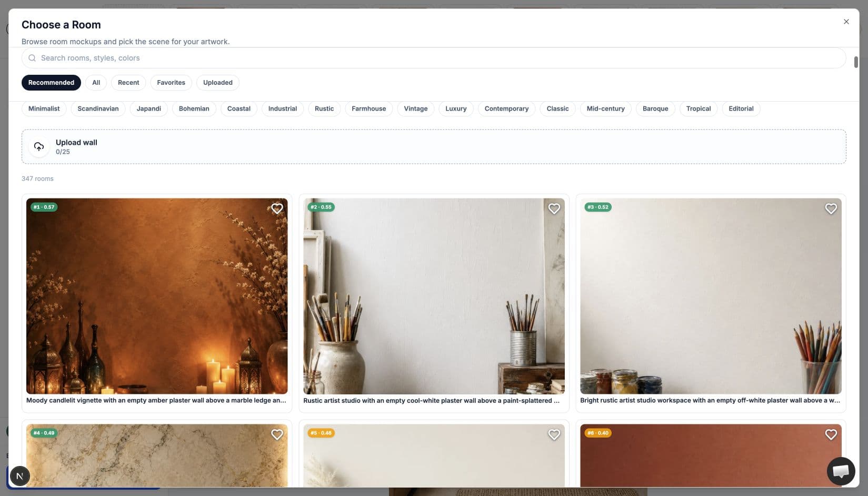Image resolution: width=868 pixels, height=496 pixels.
Task: Click the Upload wall drop area
Action: pos(433,147)
